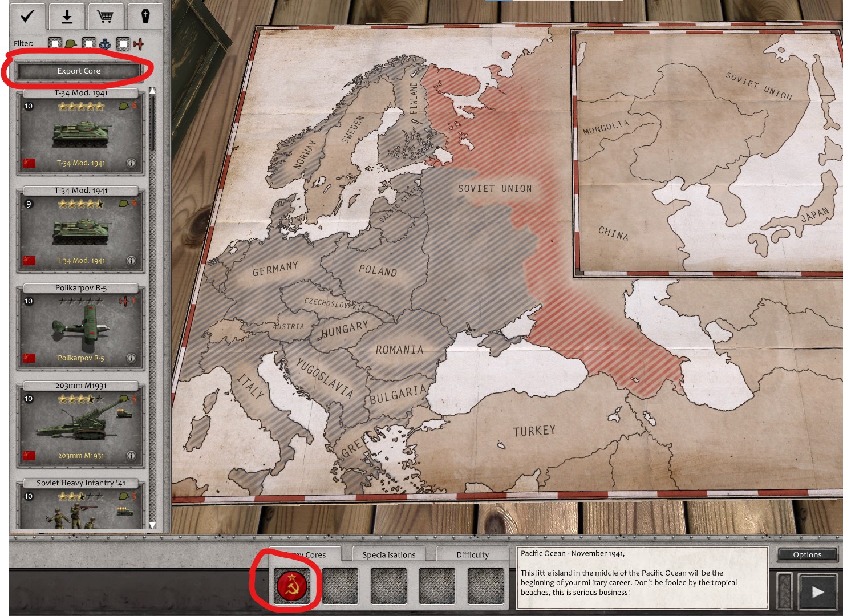This screenshot has height=616, width=843.
Task: Click the FINLAND label on the map
Action: (x=414, y=98)
